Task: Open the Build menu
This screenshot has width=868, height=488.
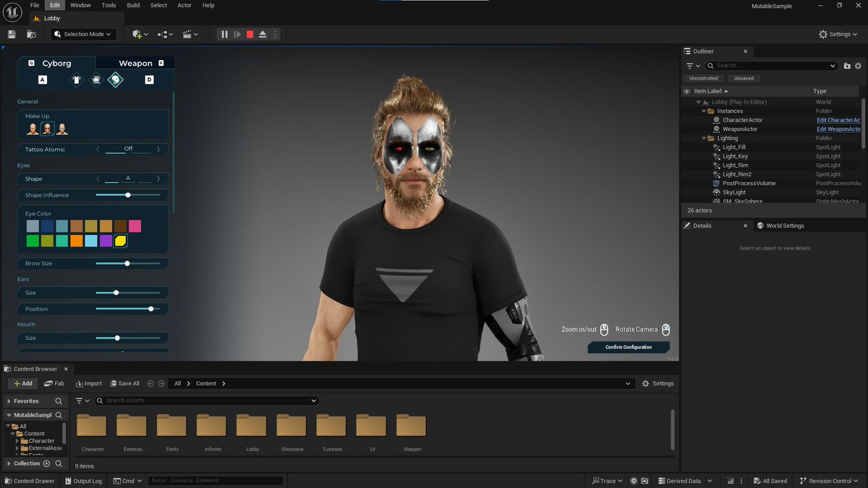Action: [x=133, y=5]
